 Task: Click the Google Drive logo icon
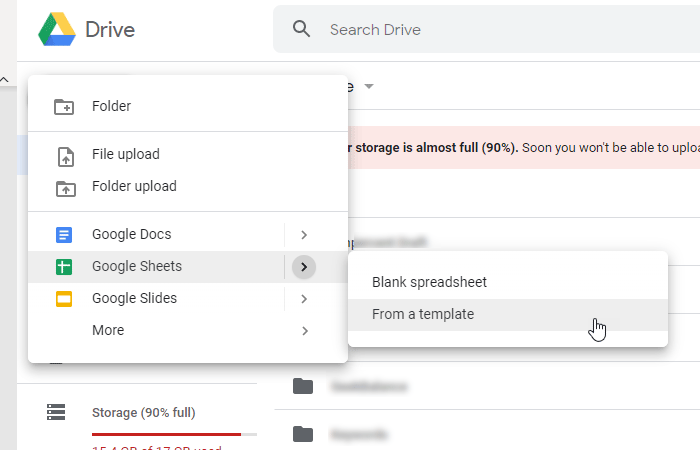[57, 29]
